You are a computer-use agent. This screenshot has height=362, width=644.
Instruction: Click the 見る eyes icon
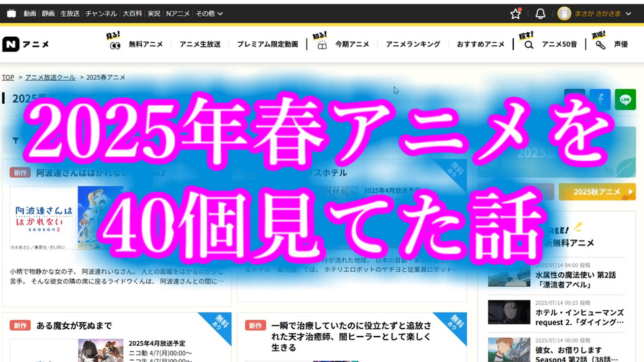point(115,46)
